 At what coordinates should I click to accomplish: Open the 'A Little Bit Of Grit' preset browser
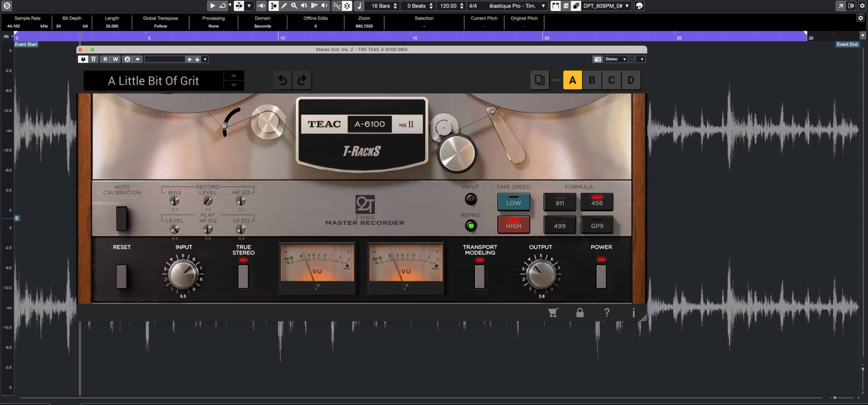click(x=153, y=81)
